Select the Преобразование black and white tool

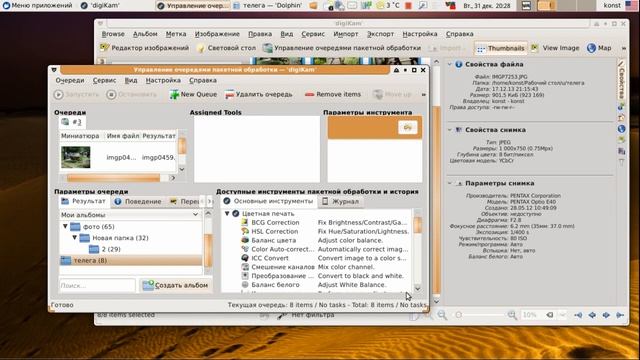click(x=282, y=276)
